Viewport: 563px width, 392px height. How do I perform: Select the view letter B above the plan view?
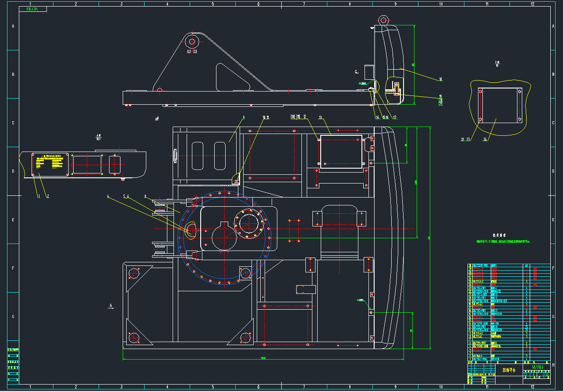click(x=157, y=119)
